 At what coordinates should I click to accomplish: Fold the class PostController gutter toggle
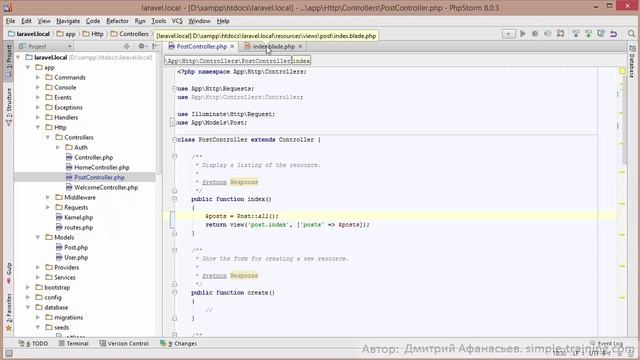click(174, 140)
